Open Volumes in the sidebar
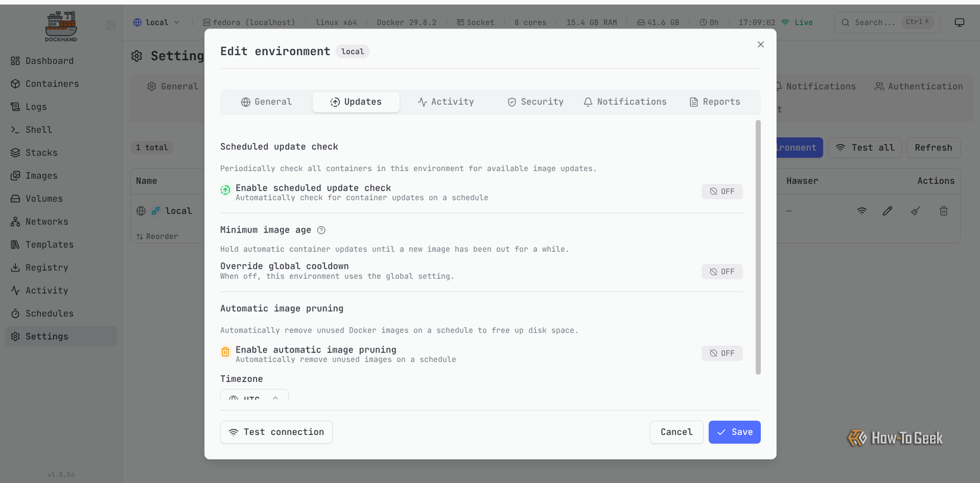Image resolution: width=980 pixels, height=483 pixels. (61, 199)
